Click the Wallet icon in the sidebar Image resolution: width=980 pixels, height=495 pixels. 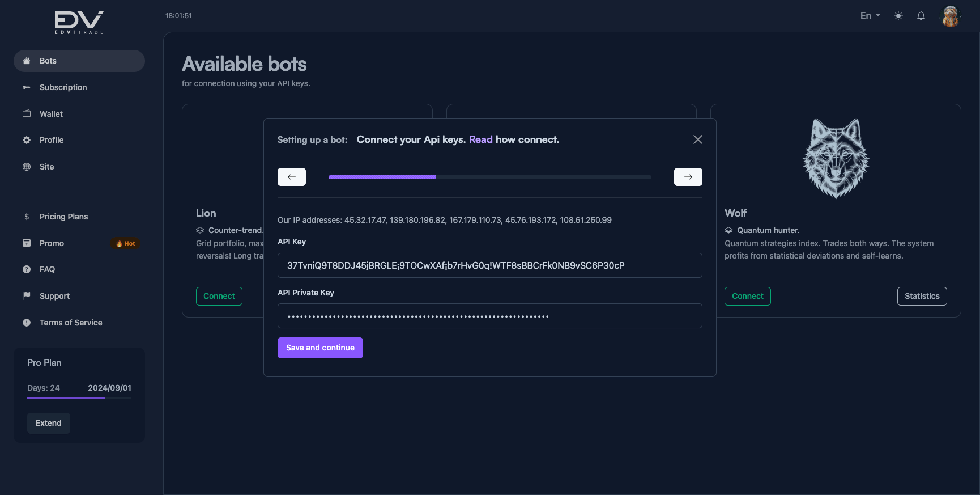click(x=27, y=114)
